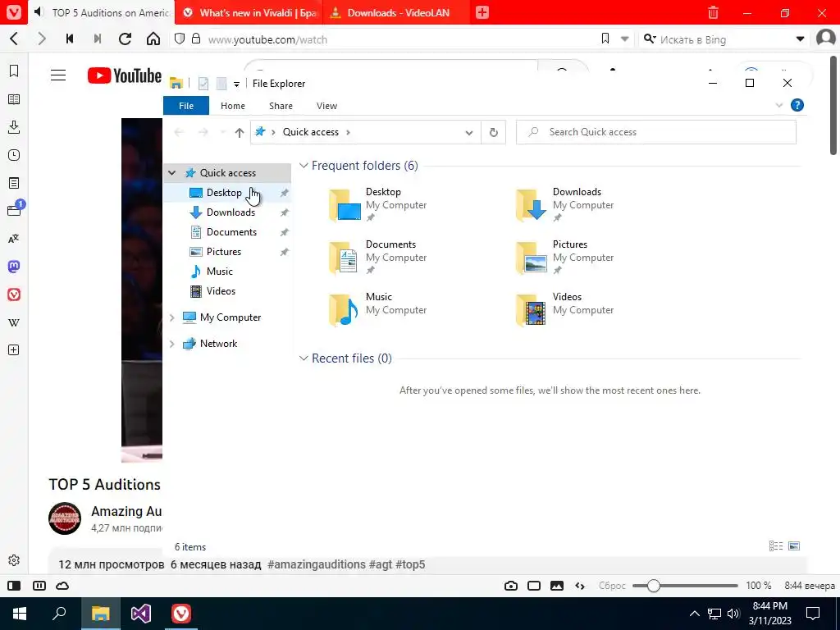Expand the File Explorer ribbon chevron
This screenshot has width=840, height=630.
point(779,106)
